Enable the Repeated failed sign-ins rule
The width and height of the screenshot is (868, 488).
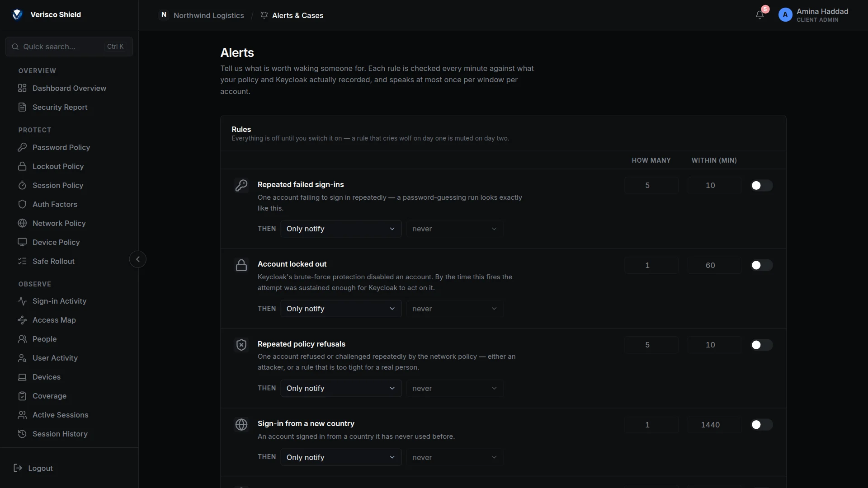pyautogui.click(x=762, y=186)
